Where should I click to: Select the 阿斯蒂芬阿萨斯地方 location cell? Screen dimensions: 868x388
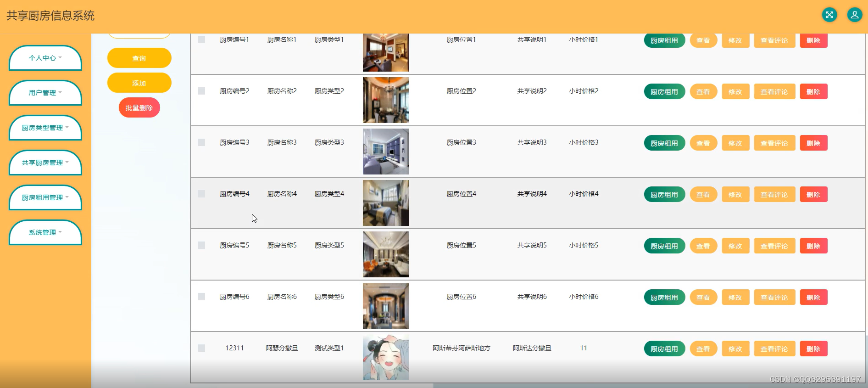coord(462,348)
